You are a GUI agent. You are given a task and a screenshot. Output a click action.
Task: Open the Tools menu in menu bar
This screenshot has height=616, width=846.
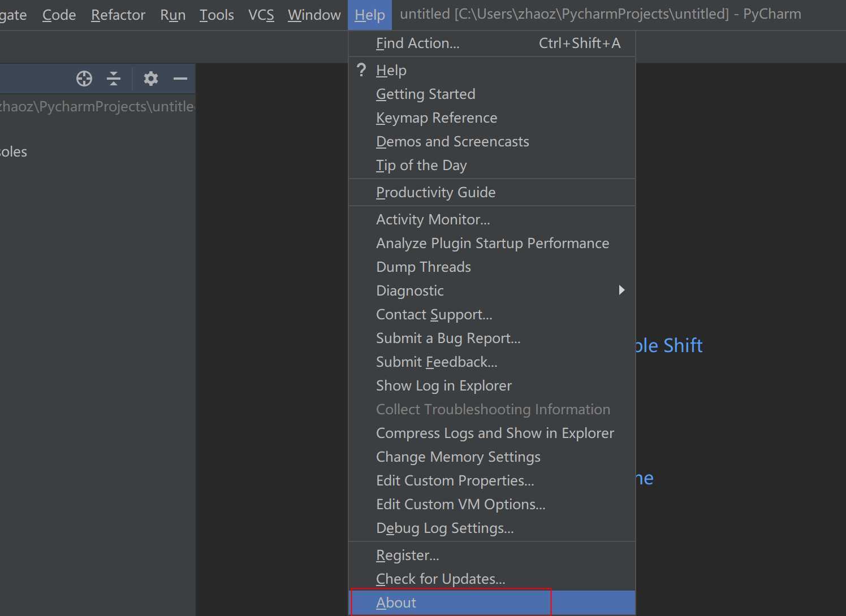click(x=217, y=15)
